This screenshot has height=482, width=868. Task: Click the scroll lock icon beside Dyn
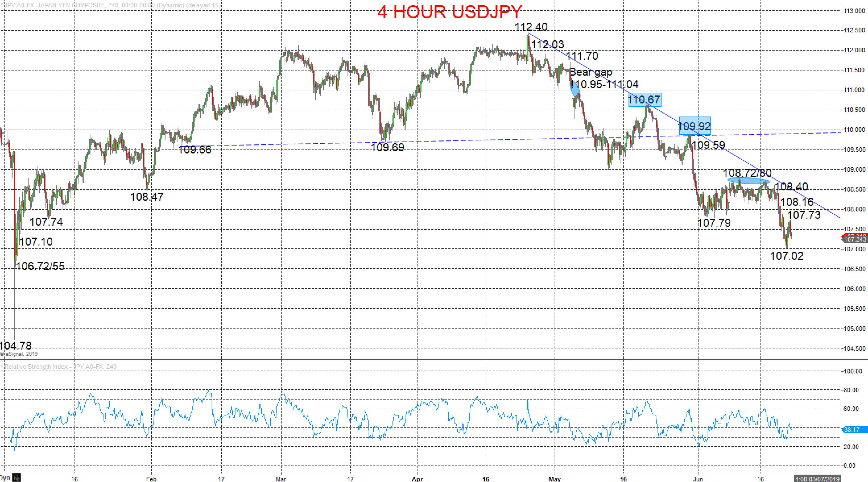(16, 478)
